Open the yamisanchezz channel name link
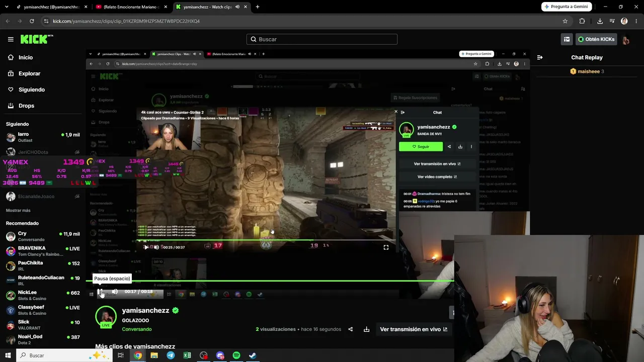 145,311
